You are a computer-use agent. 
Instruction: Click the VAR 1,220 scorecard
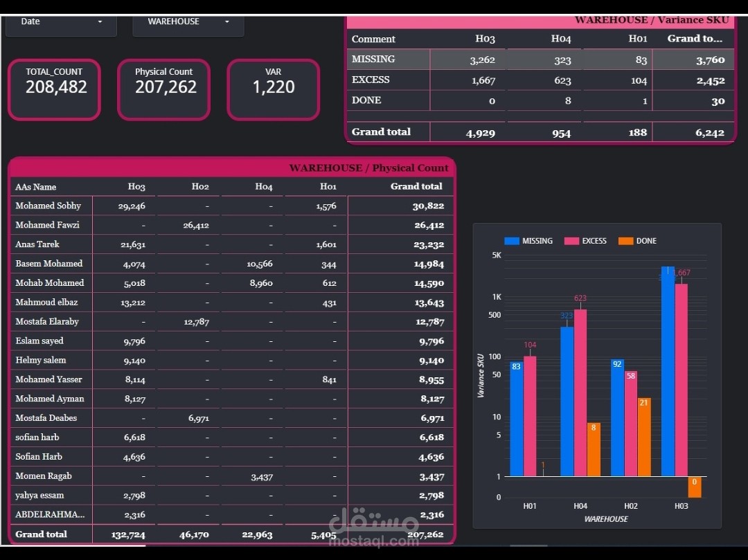point(273,89)
